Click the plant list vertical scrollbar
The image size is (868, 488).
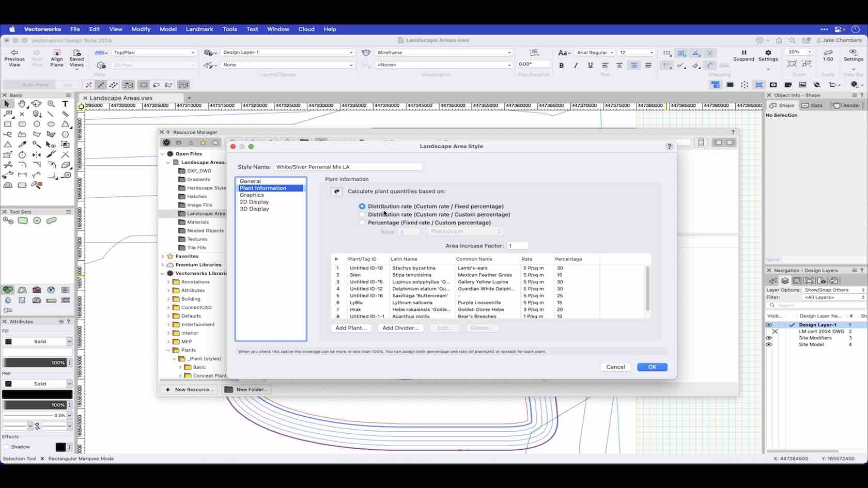click(x=647, y=288)
